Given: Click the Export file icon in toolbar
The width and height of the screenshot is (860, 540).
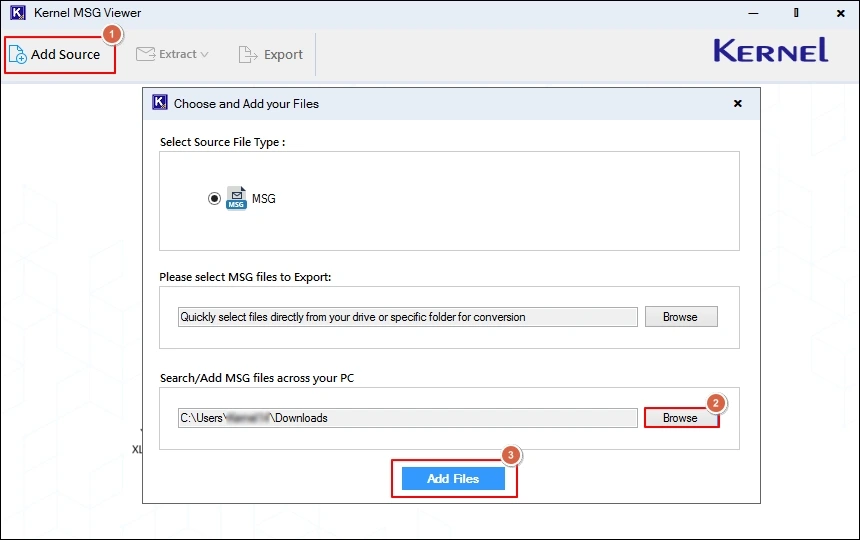Looking at the screenshot, I should click(248, 54).
